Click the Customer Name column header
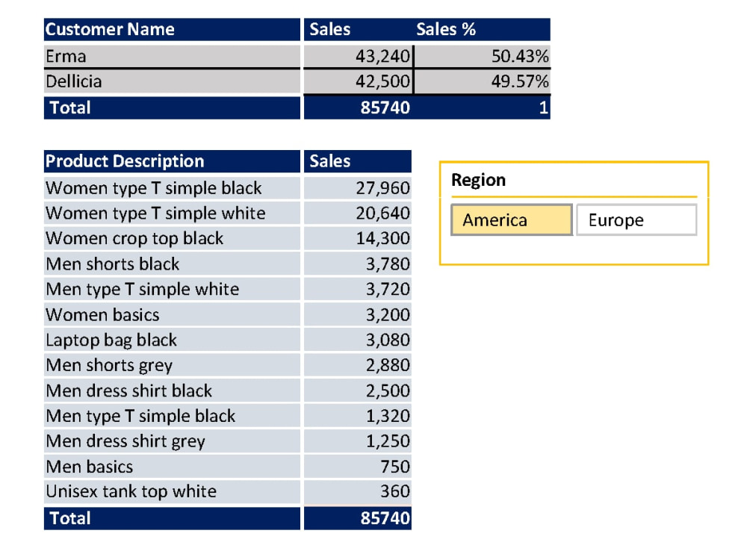 tap(172, 30)
